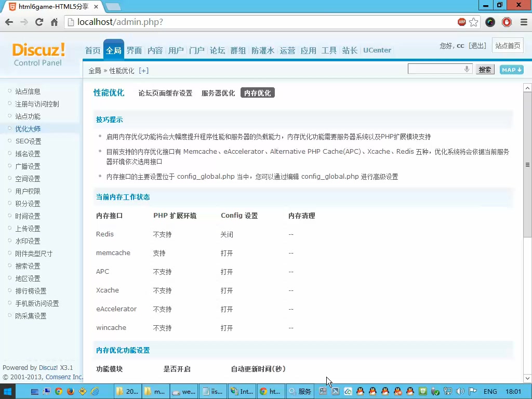Image resolution: width=532 pixels, height=399 pixels.
Task: Switch to the 界面 navigation tab
Action: click(x=135, y=50)
